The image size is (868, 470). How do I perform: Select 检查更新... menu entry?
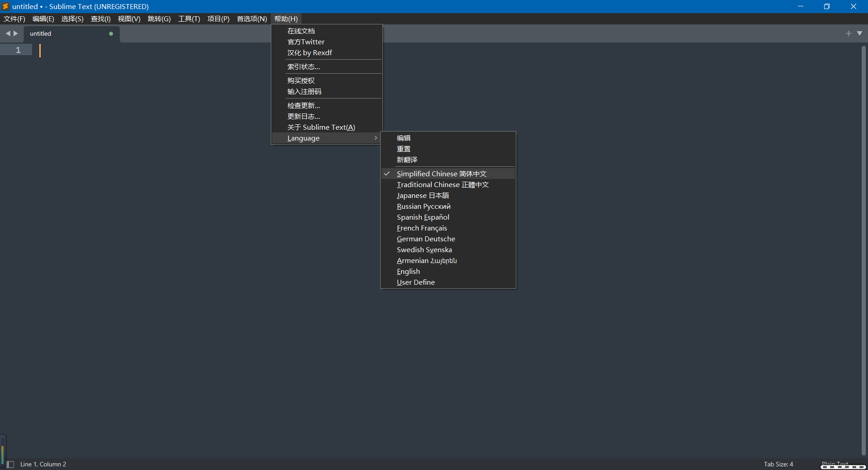pos(327,106)
